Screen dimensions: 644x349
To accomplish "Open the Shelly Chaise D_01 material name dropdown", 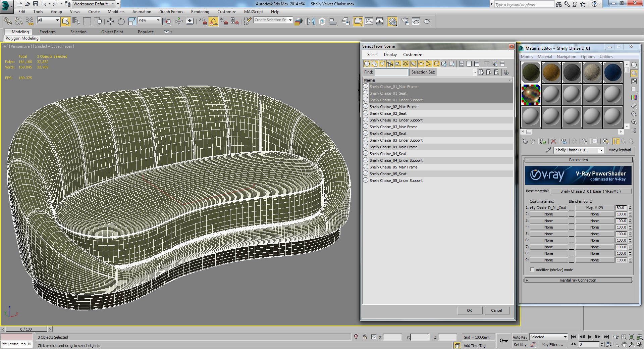I will click(x=601, y=150).
